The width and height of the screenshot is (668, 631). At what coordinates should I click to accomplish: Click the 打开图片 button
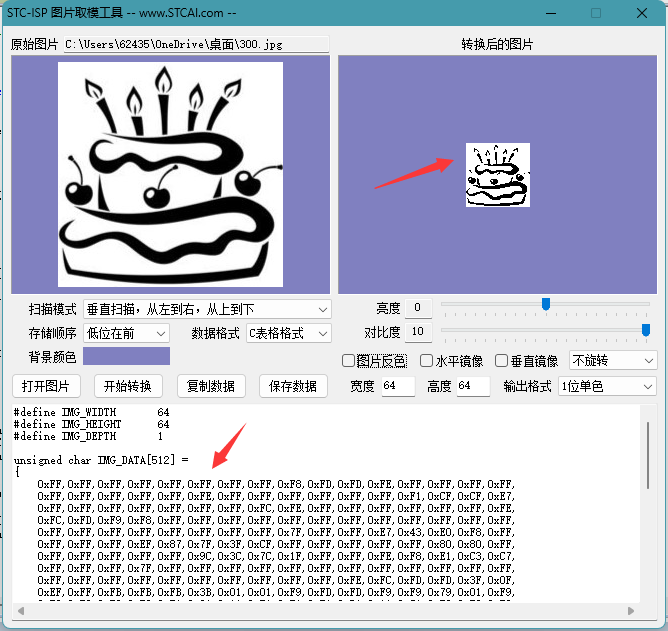46,386
